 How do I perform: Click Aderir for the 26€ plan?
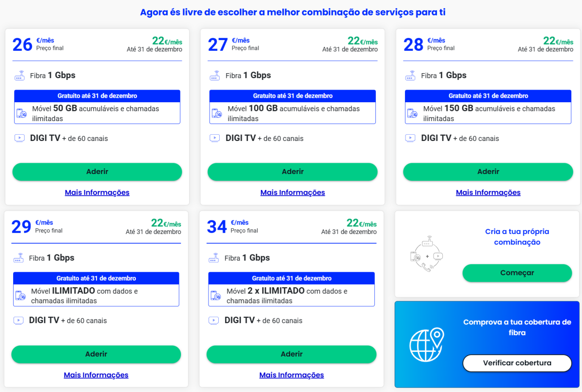coord(97,172)
